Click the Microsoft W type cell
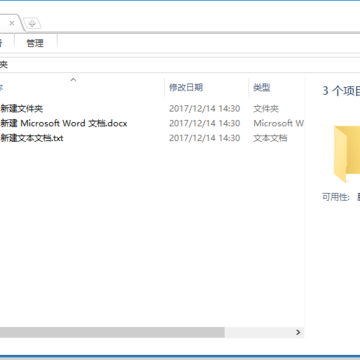This screenshot has width=360, height=360. (x=278, y=123)
